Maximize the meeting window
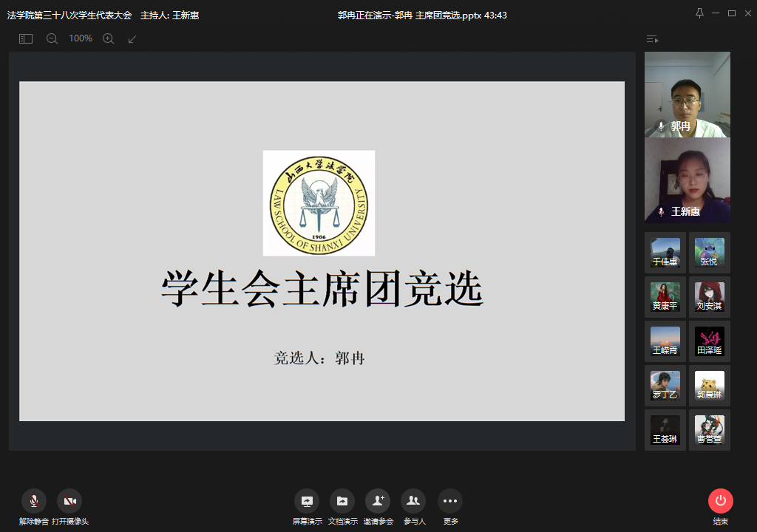 [732, 13]
